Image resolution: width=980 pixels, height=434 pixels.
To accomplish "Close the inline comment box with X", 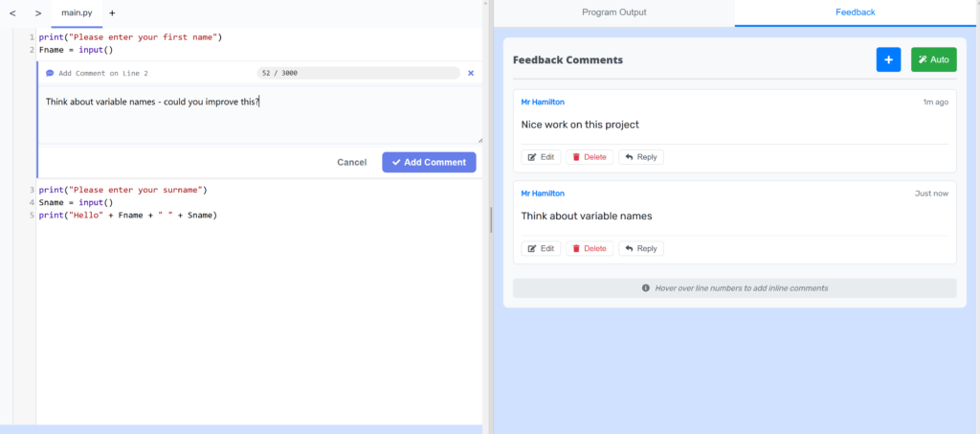I will point(470,73).
